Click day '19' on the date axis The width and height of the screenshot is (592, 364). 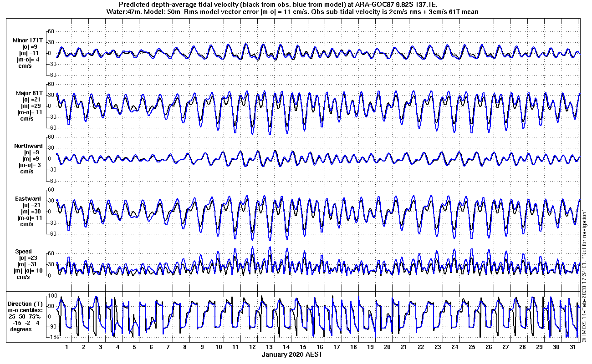pos(370,347)
